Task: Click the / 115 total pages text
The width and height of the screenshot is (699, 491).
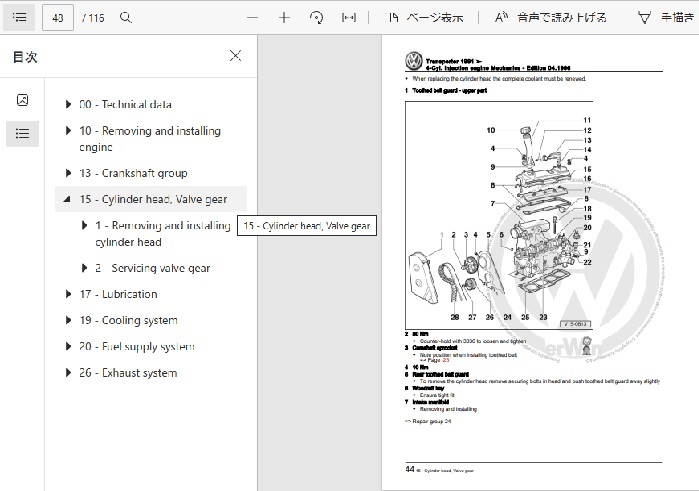Action: [x=93, y=18]
